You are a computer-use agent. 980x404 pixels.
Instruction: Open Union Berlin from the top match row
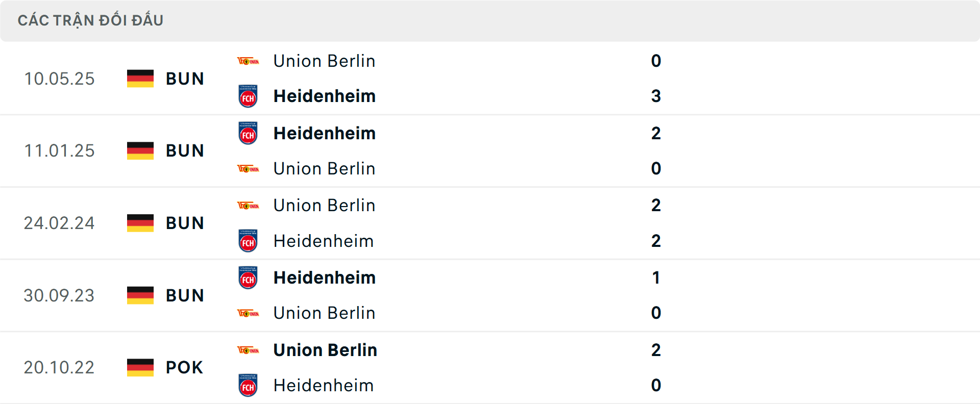[x=324, y=61]
